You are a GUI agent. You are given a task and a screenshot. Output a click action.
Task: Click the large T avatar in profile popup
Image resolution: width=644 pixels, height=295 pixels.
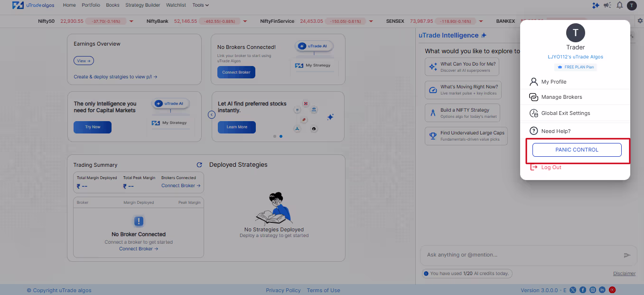pyautogui.click(x=576, y=33)
